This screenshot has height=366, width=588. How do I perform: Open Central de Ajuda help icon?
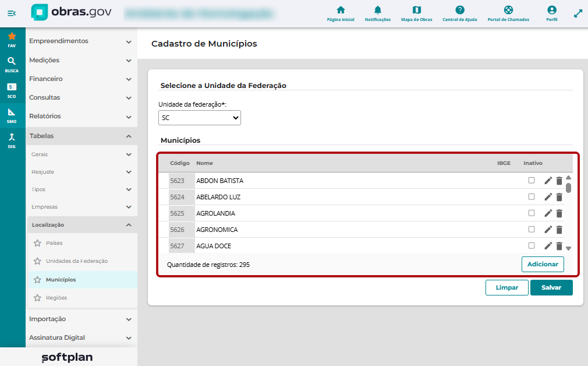click(460, 13)
